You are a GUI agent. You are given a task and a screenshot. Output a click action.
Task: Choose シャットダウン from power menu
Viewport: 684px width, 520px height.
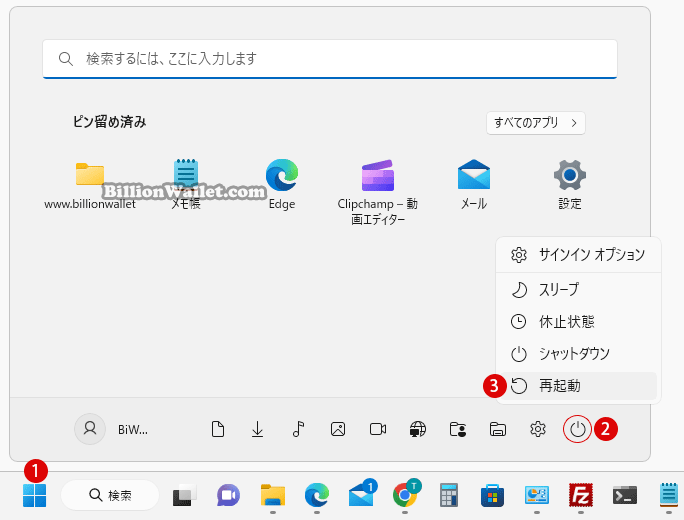(578, 354)
